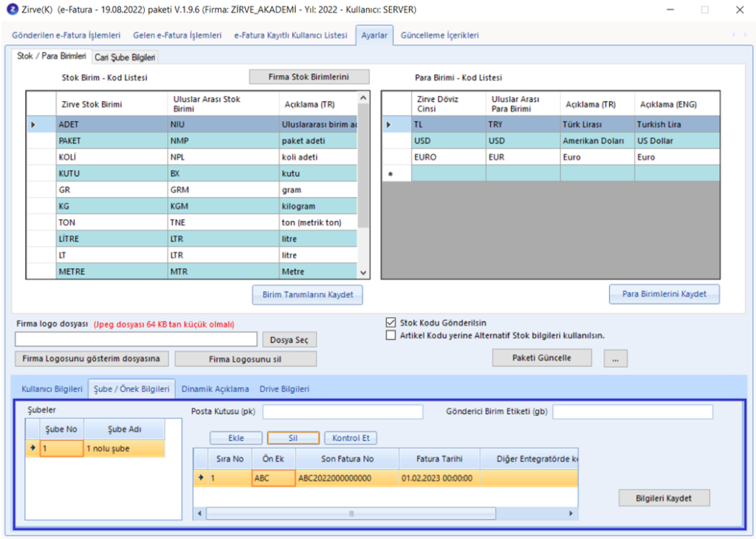Click the Firma Logosunu sil button
Image resolution: width=756 pixels, height=539 pixels.
(245, 359)
